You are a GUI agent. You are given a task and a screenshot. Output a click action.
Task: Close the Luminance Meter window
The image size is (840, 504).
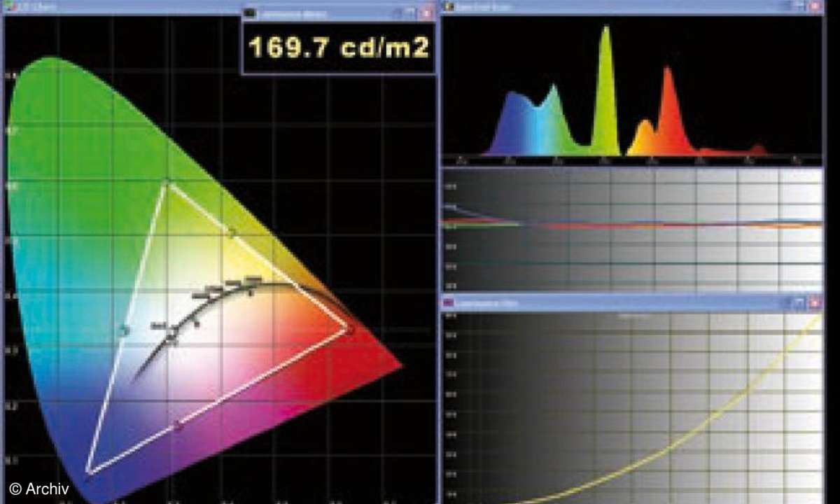426,13
